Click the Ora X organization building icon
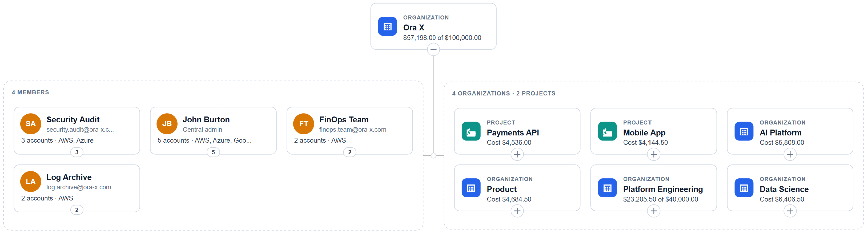868x233 pixels. pos(387,26)
